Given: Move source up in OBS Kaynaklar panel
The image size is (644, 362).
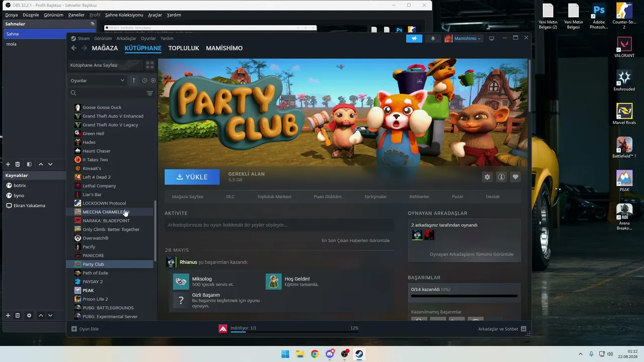Looking at the screenshot, I should tap(41, 315).
